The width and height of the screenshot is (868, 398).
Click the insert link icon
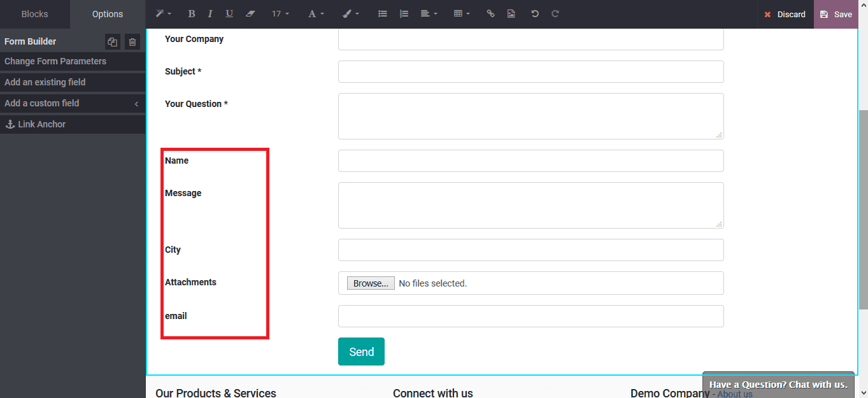(490, 14)
